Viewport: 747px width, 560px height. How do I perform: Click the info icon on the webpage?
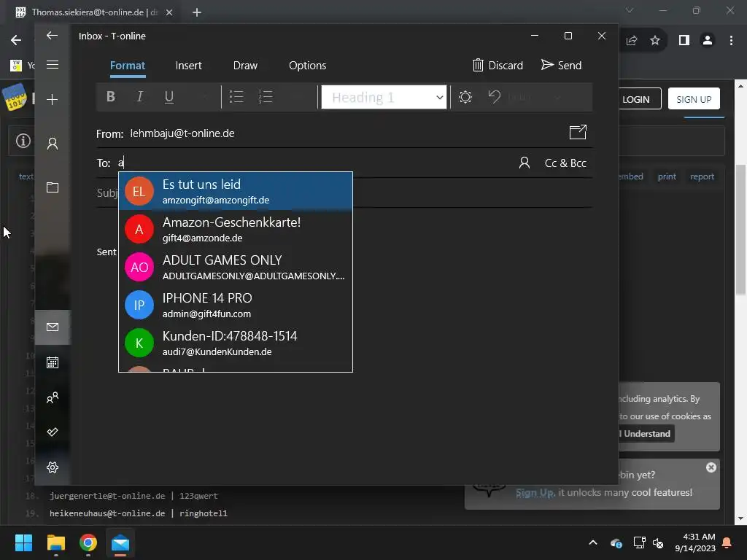[x=23, y=141]
